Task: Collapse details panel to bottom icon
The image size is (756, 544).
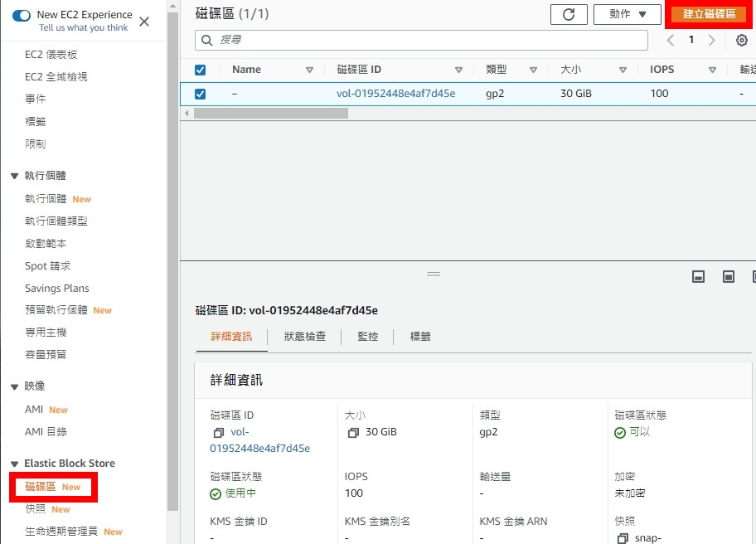Action: (698, 276)
